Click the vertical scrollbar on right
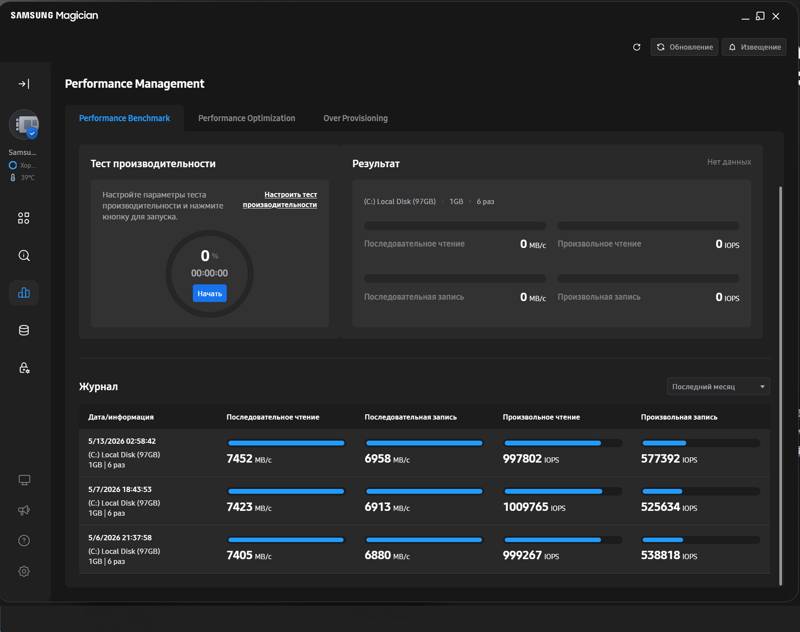Image resolution: width=800 pixels, height=632 pixels. [780, 386]
